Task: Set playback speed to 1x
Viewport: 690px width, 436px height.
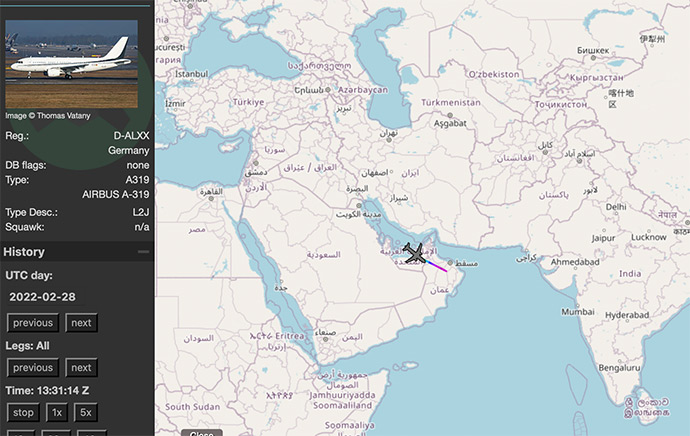Action: point(58,412)
